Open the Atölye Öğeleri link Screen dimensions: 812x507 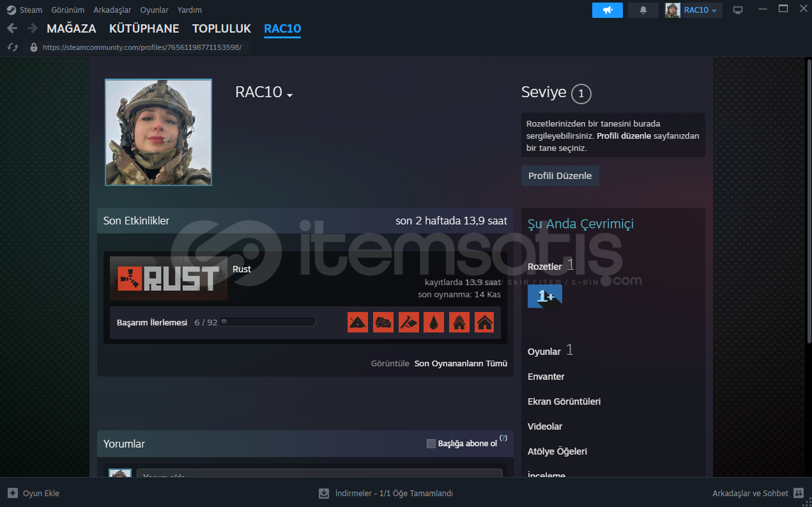click(x=557, y=451)
